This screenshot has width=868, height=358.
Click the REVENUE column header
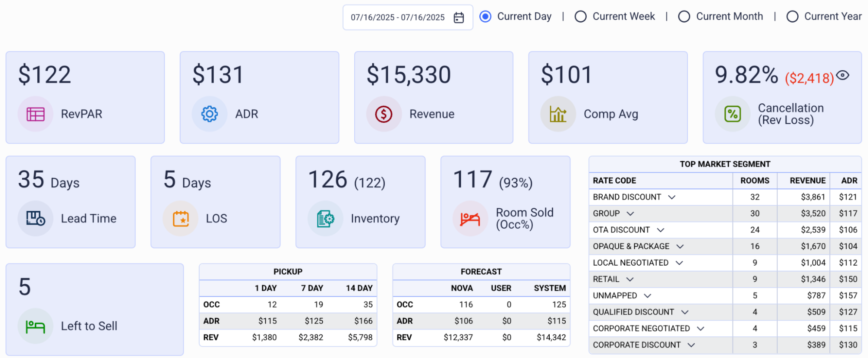[807, 181]
